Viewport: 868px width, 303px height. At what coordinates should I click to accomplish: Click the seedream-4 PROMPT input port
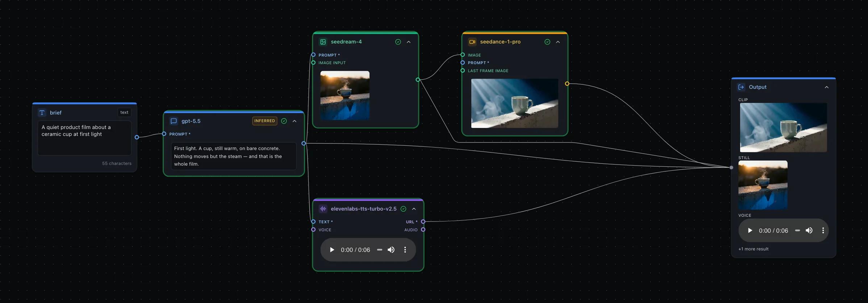(313, 55)
